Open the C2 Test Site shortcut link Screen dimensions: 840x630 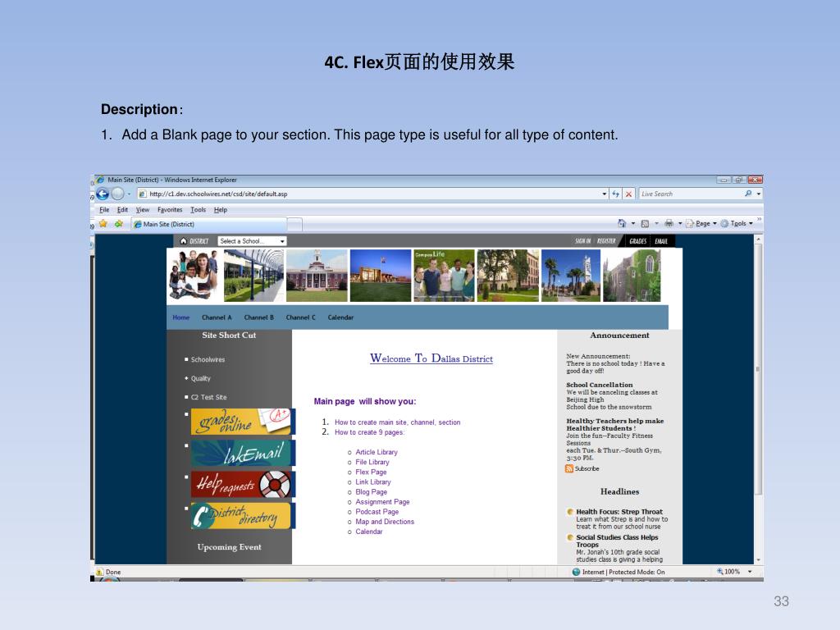pos(209,397)
